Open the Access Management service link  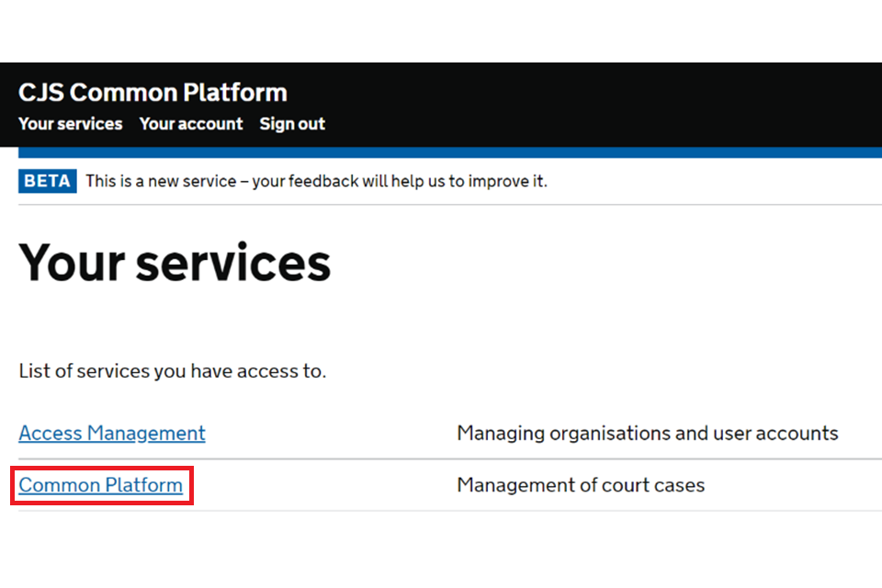pyautogui.click(x=112, y=433)
